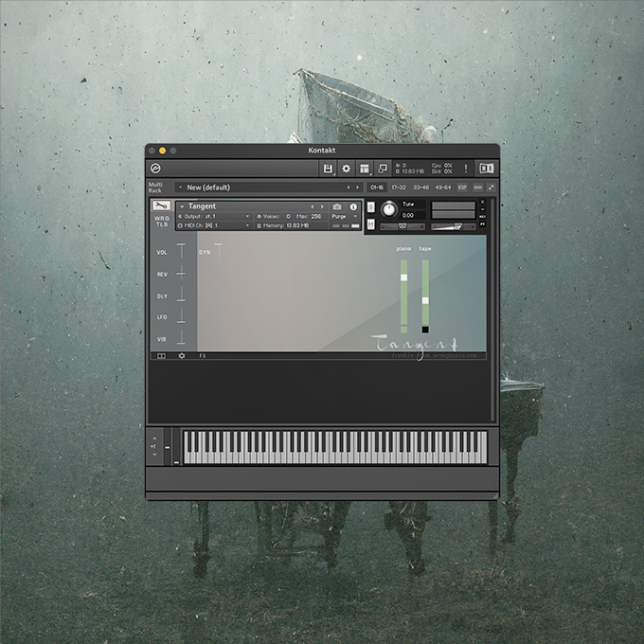Select the 33-48 rack page tab
The width and height of the screenshot is (644, 644).
click(x=420, y=188)
